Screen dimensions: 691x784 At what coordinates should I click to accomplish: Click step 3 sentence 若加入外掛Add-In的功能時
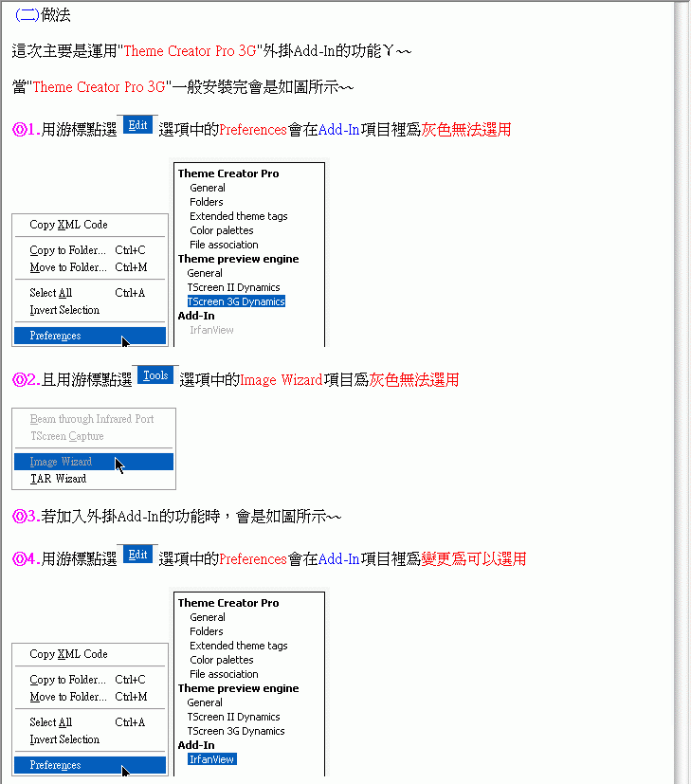[131, 516]
